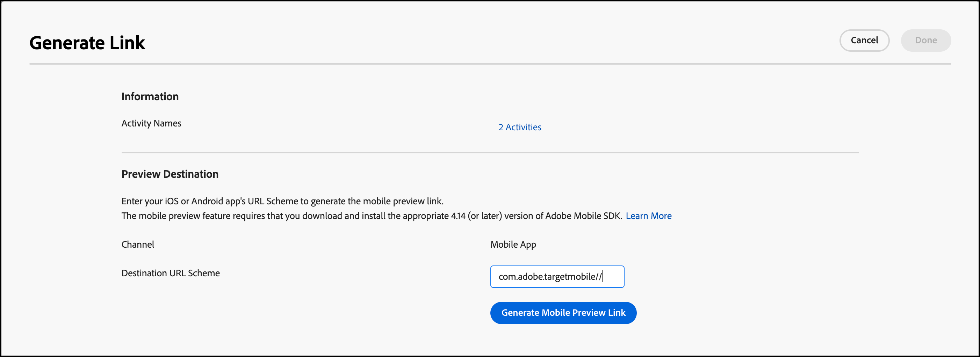Screen dimensions: 980x357
Task: Click the Cancel button
Action: click(x=864, y=40)
